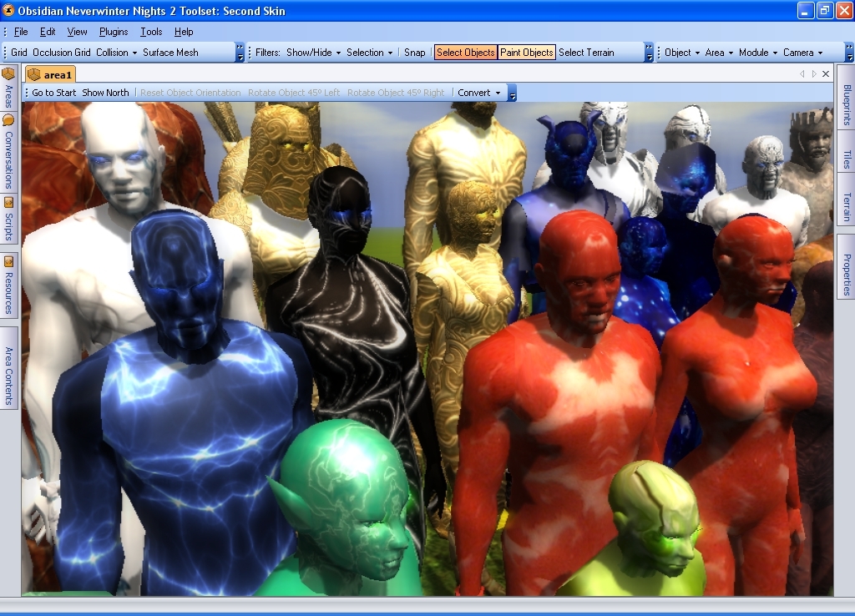The image size is (855, 616).
Task: Close the area1 document tab
Action: (x=826, y=74)
